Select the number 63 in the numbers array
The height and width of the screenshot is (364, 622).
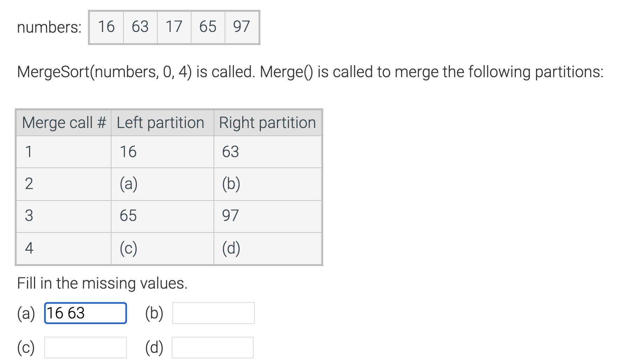click(140, 27)
